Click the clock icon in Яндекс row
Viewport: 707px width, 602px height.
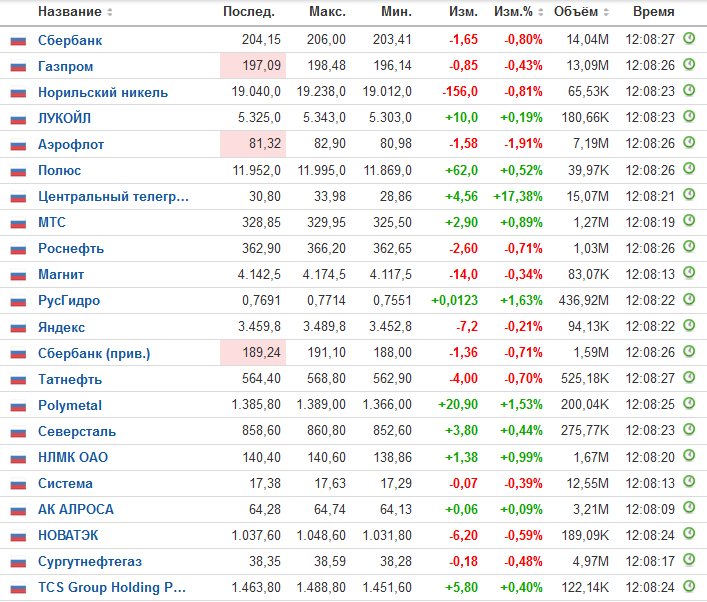(x=689, y=325)
